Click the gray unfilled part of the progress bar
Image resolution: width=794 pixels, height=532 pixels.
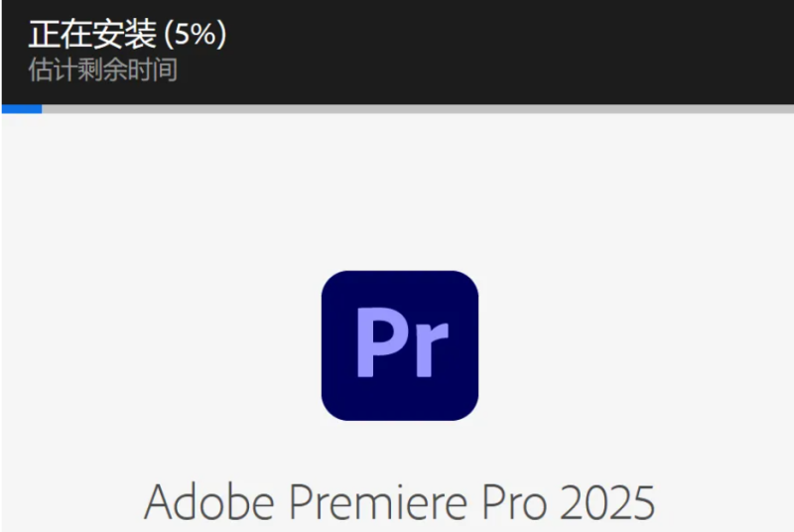coord(418,109)
